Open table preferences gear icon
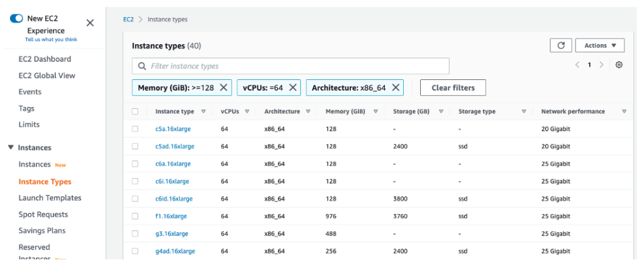This screenshot has height=267, width=644. point(619,65)
